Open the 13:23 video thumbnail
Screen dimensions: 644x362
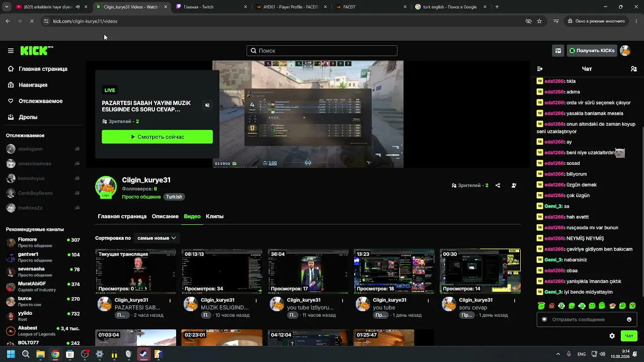click(394, 271)
